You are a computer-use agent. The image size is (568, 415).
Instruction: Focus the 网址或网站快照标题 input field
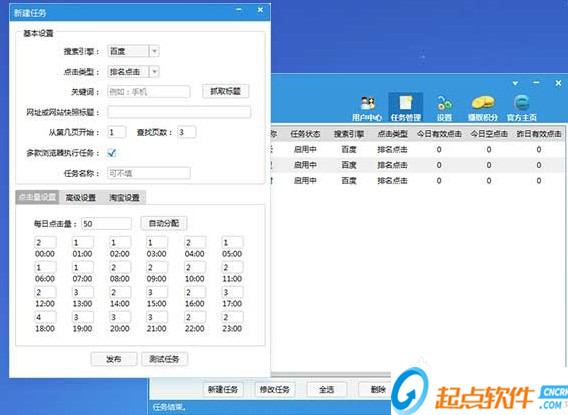pyautogui.click(x=179, y=112)
